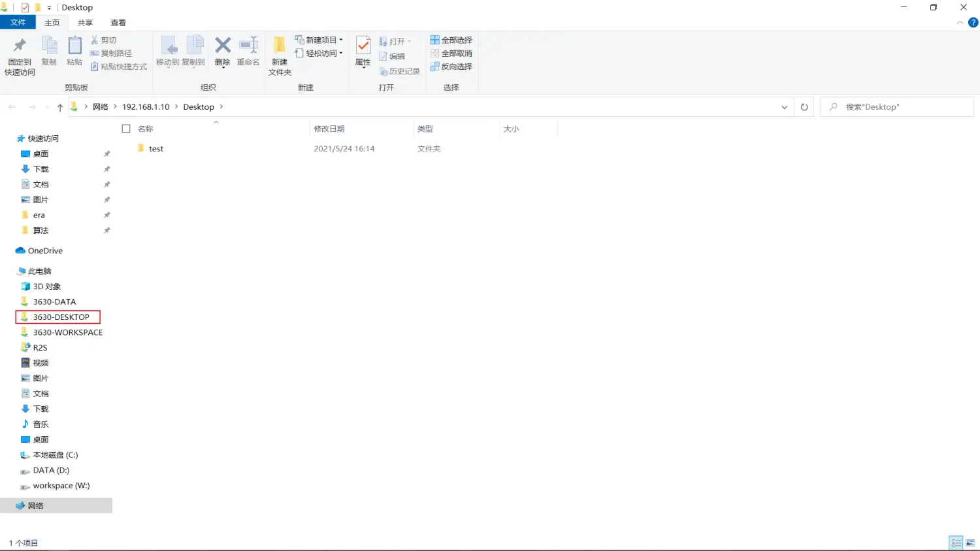Image resolution: width=980 pixels, height=551 pixels.
Task: Switch to large icons view in status bar
Action: click(x=970, y=543)
